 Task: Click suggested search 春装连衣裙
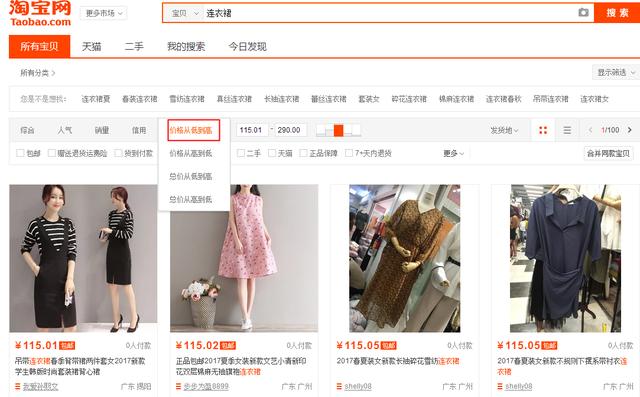click(x=140, y=99)
